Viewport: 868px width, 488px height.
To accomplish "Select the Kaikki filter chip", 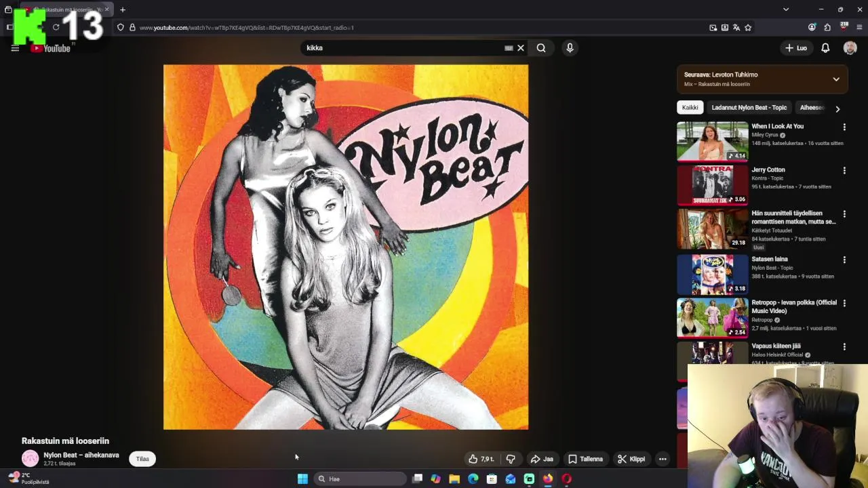I will (690, 108).
